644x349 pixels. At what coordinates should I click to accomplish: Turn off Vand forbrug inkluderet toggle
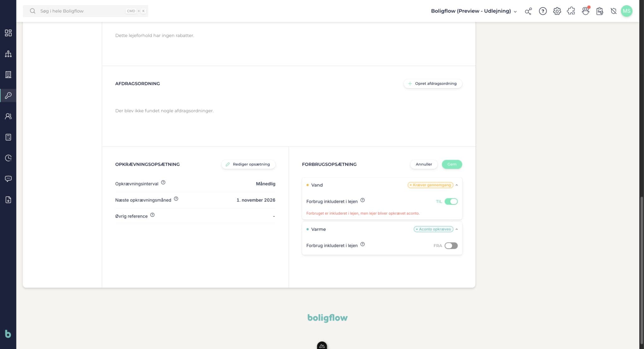[x=451, y=202]
